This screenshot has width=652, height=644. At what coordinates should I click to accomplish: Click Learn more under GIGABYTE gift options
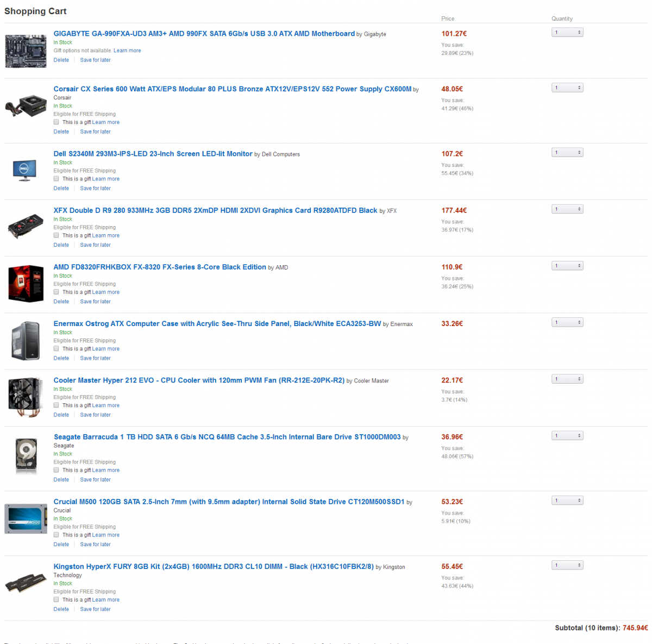click(x=127, y=51)
